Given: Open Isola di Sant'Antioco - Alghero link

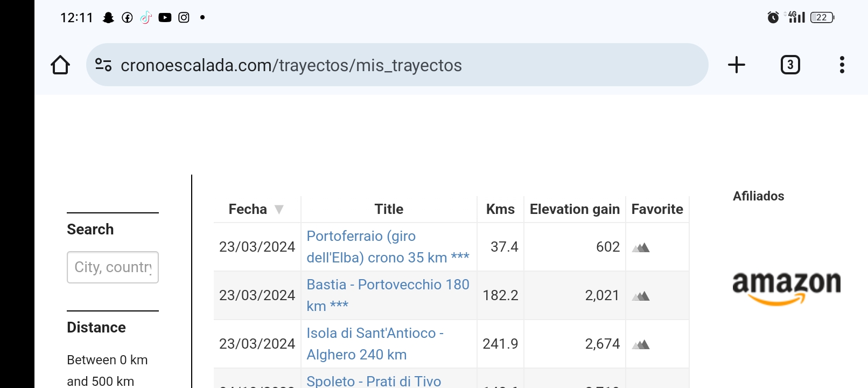Looking at the screenshot, I should point(375,344).
